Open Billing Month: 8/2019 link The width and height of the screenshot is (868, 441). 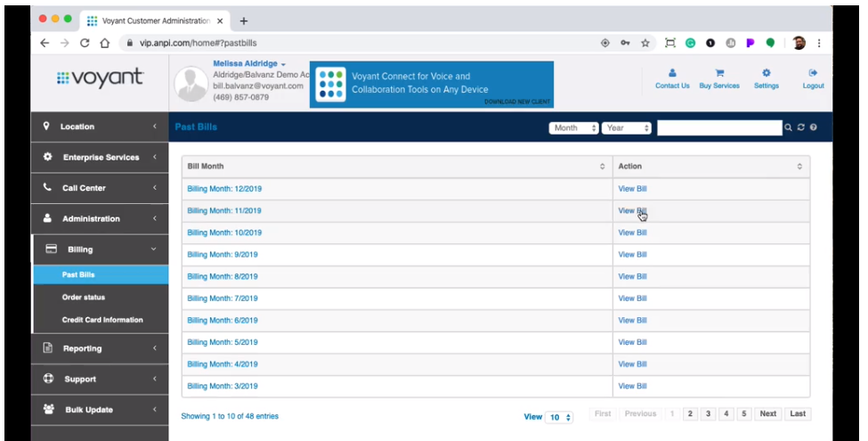point(222,276)
